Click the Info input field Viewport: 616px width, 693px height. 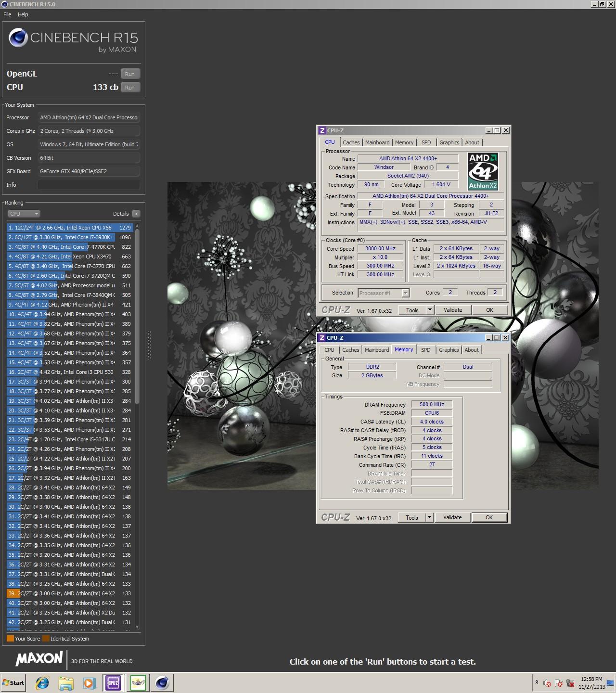pyautogui.click(x=89, y=185)
